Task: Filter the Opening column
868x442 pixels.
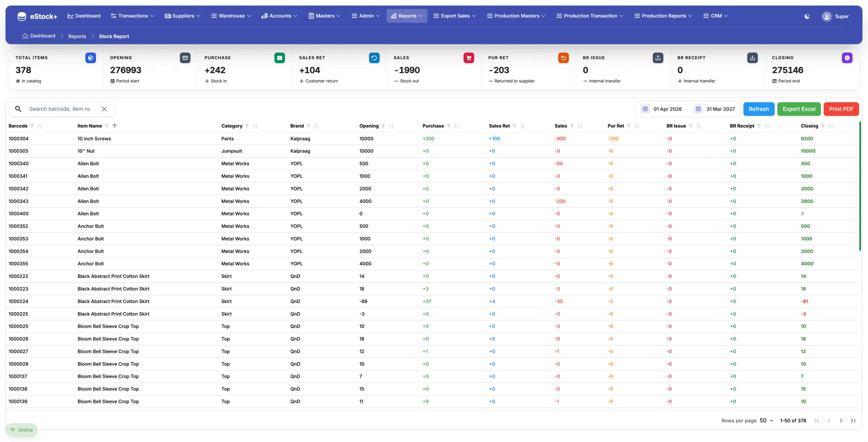Action: tap(383, 126)
